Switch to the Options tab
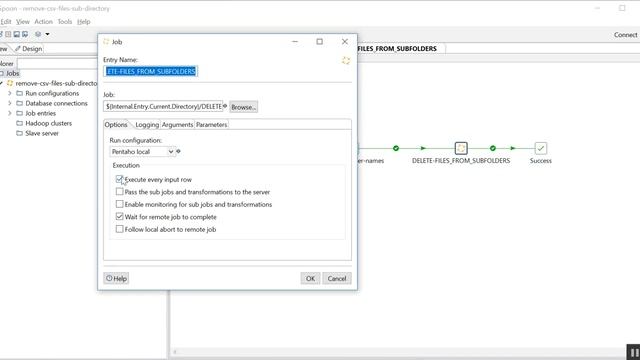640x360 pixels. [116, 124]
